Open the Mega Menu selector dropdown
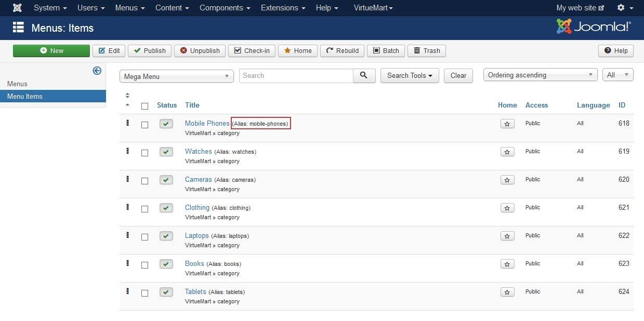 [x=176, y=76]
